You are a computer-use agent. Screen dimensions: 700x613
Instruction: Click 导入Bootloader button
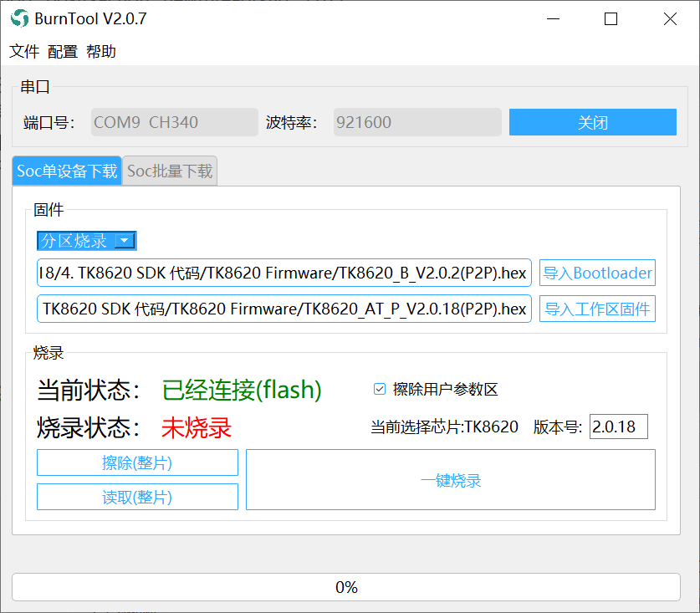[x=597, y=273]
